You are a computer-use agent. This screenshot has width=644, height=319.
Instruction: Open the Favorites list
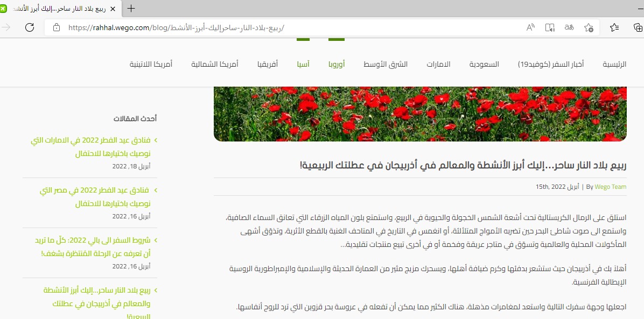615,27
